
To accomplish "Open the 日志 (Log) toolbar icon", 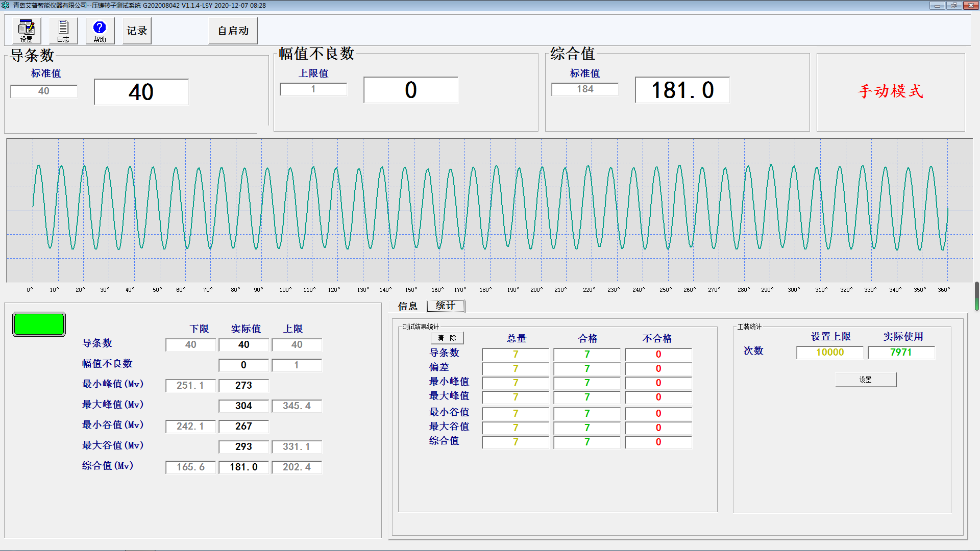I will pyautogui.click(x=63, y=30).
